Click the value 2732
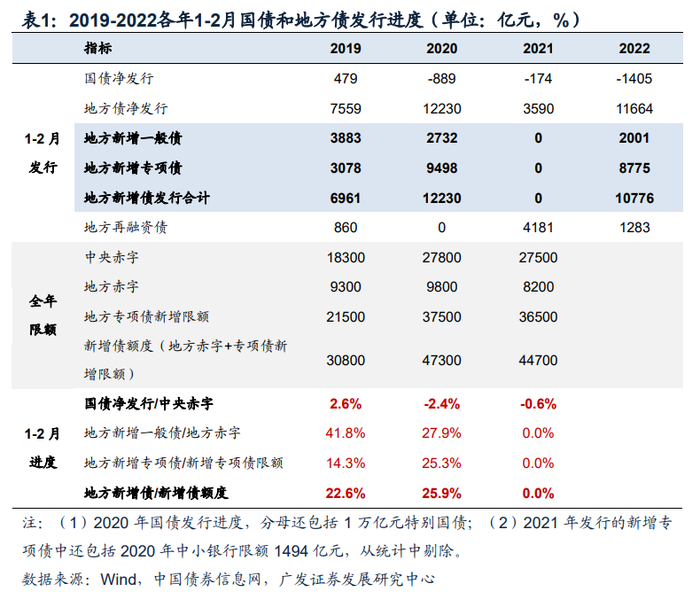 pyautogui.click(x=442, y=138)
